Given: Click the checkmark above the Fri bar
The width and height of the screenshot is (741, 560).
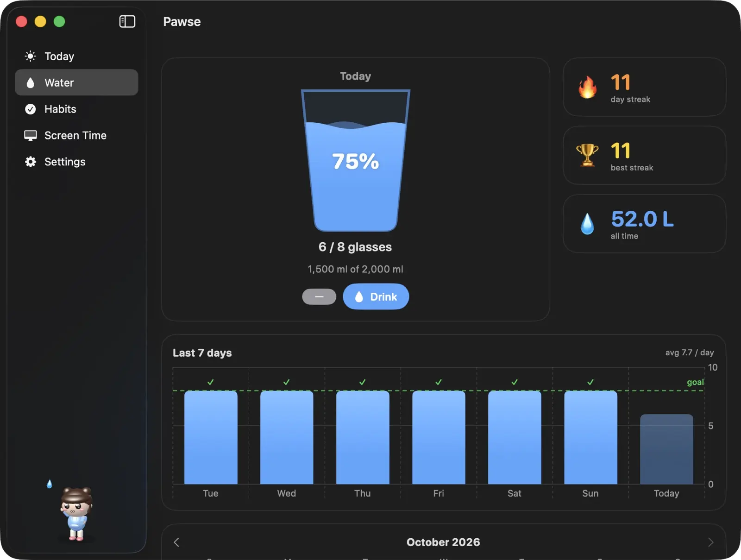Looking at the screenshot, I should click(x=439, y=382).
